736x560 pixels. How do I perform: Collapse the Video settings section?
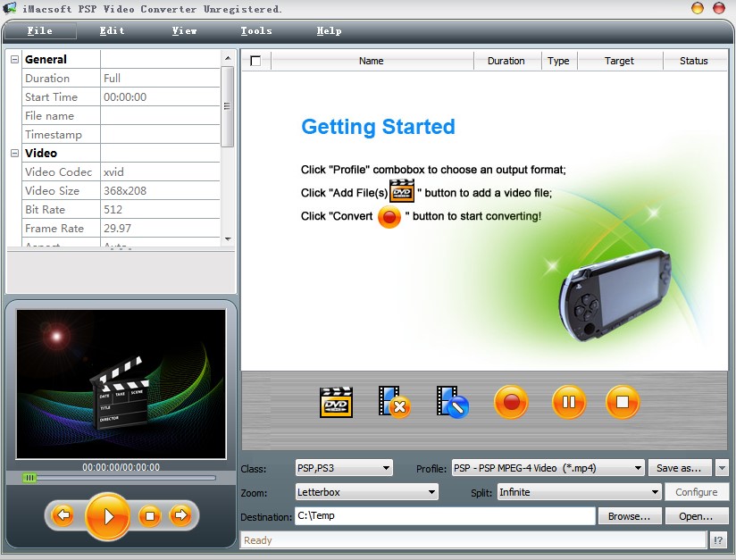coord(14,153)
